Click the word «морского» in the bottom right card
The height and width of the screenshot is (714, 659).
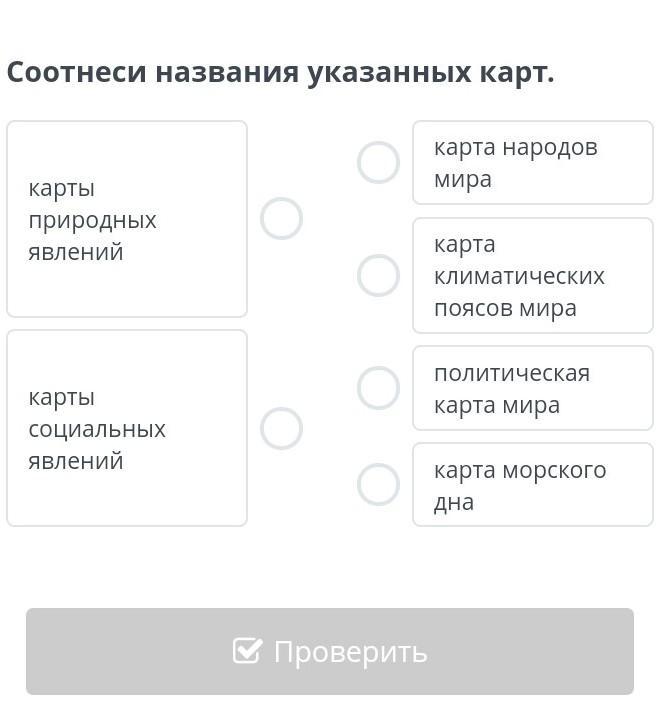(555, 470)
